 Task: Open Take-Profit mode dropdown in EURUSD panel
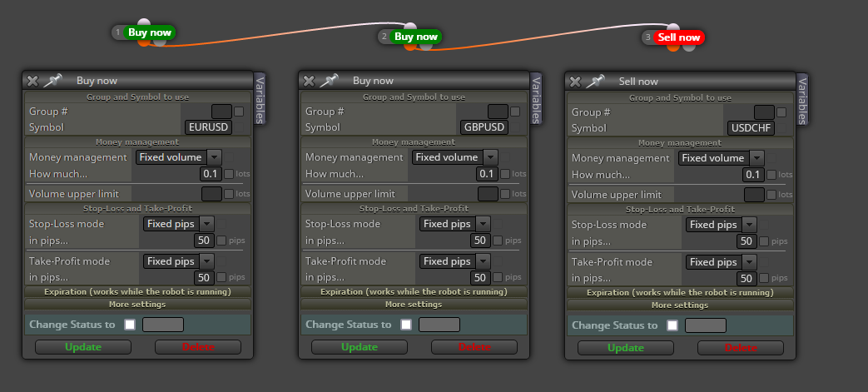point(178,261)
